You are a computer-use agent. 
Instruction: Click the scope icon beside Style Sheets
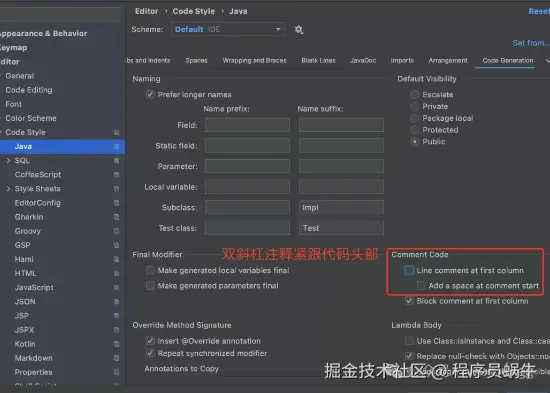click(116, 189)
